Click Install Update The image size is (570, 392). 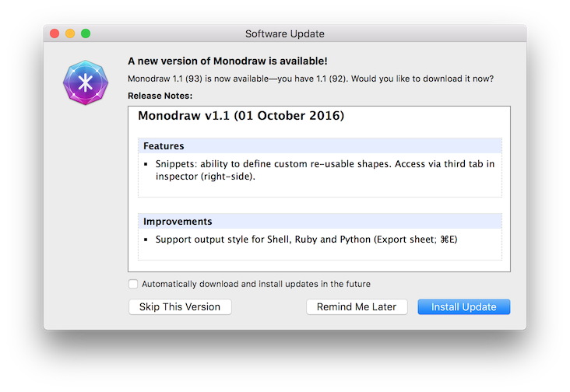point(464,306)
